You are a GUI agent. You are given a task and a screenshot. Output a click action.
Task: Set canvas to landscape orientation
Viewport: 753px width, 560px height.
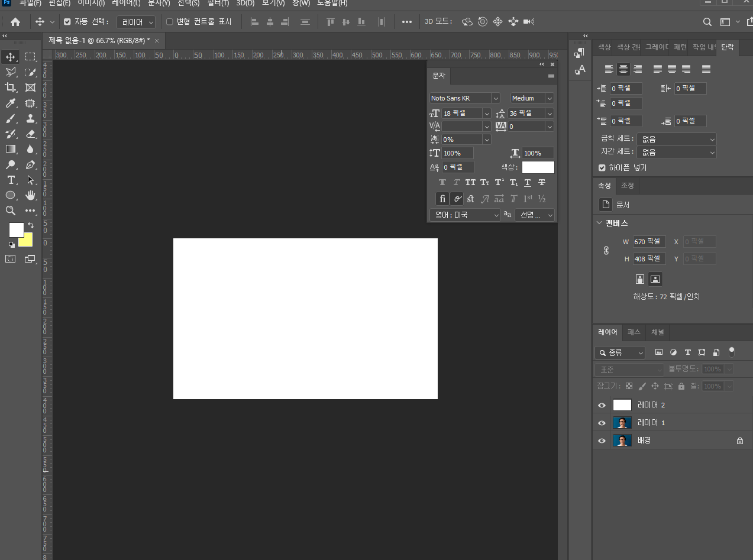[655, 279]
